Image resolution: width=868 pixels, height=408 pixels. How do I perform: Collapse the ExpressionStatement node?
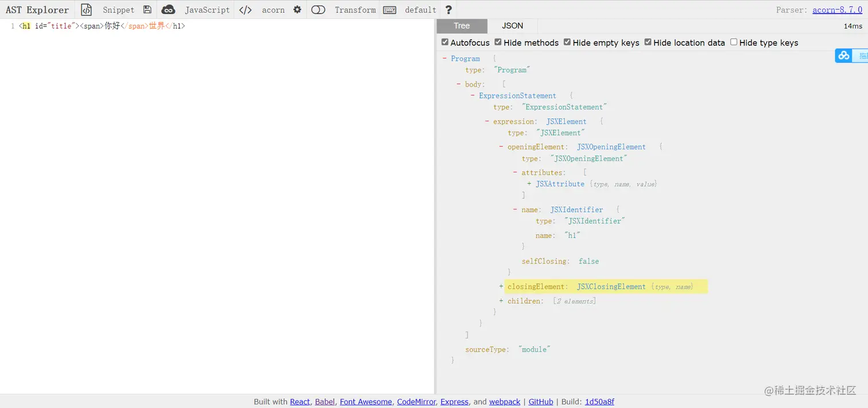(x=472, y=96)
